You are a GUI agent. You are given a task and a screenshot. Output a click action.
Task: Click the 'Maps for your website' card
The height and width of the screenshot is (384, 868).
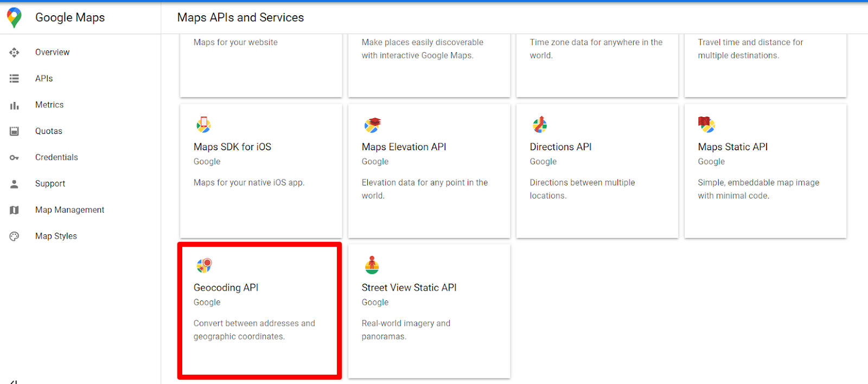261,66
